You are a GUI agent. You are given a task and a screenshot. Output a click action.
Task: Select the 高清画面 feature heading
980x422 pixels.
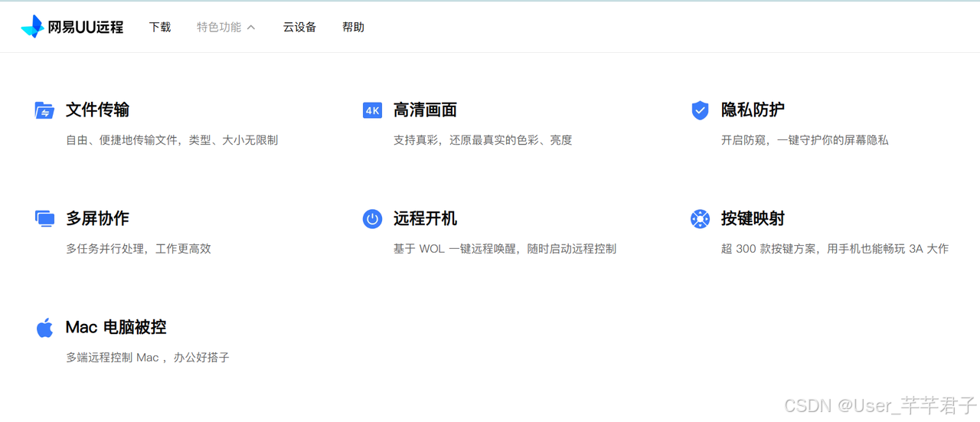pos(425,110)
